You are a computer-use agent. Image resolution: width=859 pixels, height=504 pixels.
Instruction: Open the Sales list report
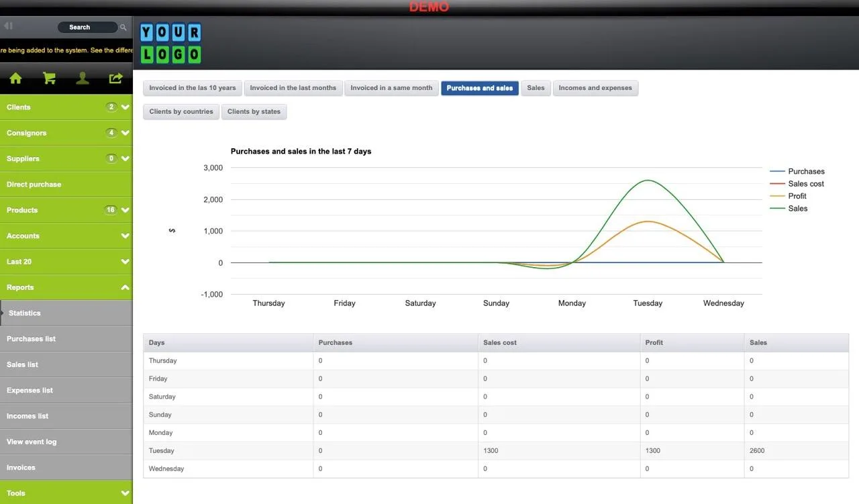coord(66,364)
